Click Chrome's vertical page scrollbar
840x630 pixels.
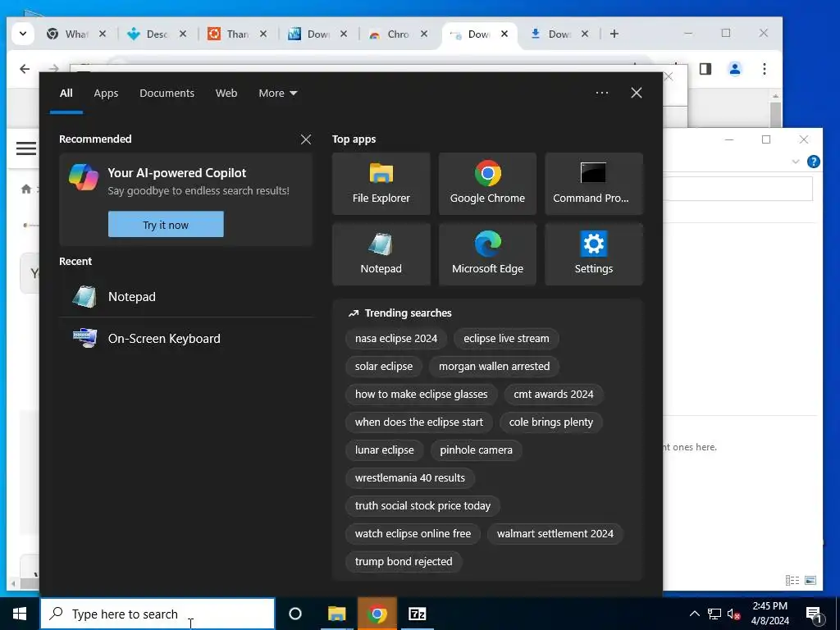pyautogui.click(x=775, y=113)
